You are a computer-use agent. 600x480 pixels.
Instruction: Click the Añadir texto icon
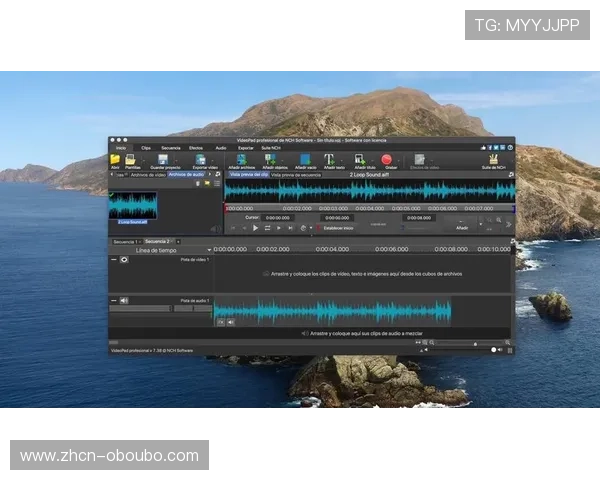pos(328,159)
